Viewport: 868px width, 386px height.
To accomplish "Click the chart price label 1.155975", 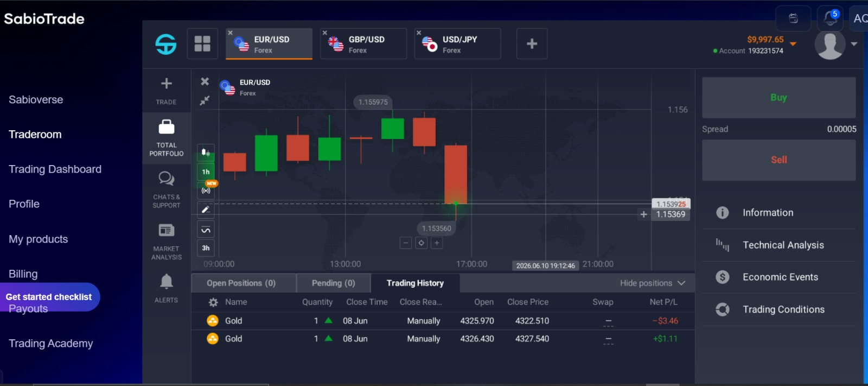I will click(x=373, y=102).
